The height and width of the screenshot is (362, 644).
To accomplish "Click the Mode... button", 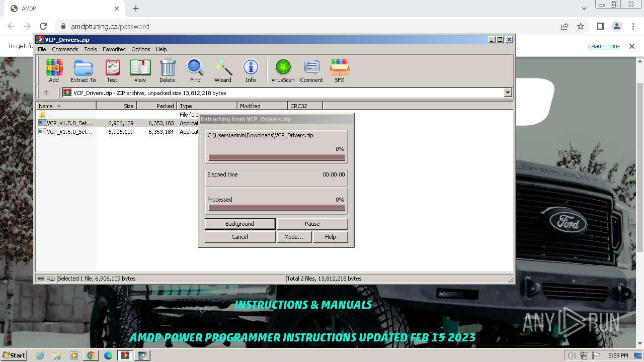I will [294, 237].
